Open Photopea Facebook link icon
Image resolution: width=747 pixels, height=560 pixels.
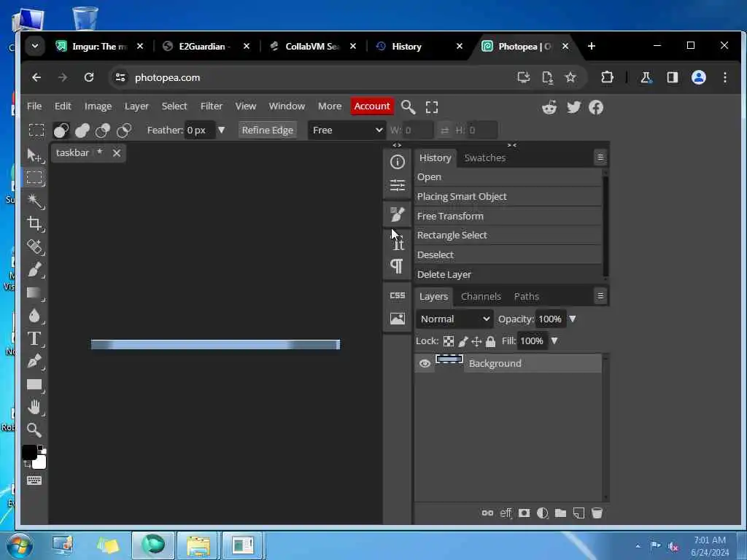(x=596, y=107)
